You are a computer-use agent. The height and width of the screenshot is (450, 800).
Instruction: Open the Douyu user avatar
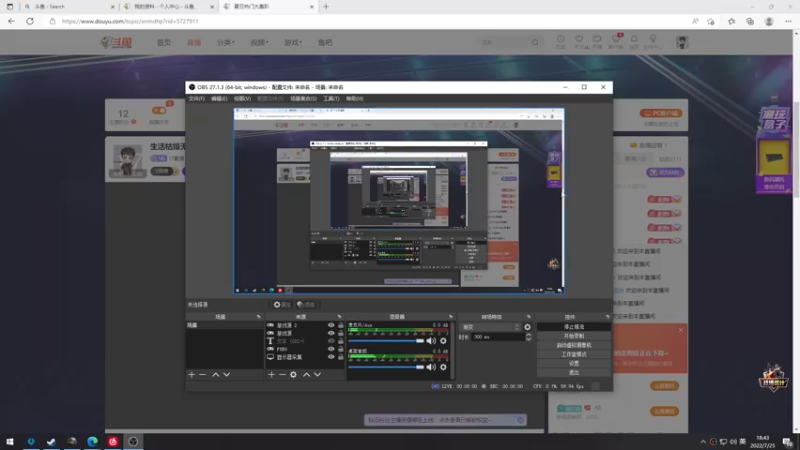pyautogui.click(x=682, y=42)
